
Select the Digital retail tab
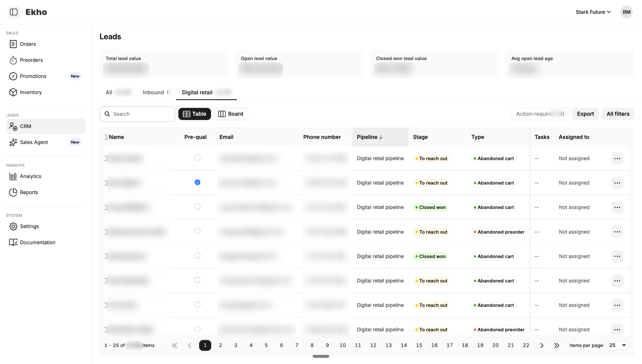[206, 92]
